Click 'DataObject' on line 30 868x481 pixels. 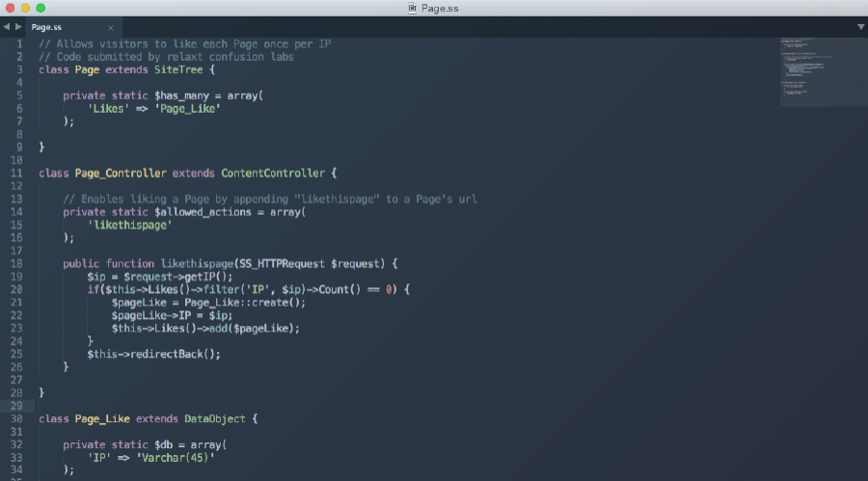tap(215, 419)
